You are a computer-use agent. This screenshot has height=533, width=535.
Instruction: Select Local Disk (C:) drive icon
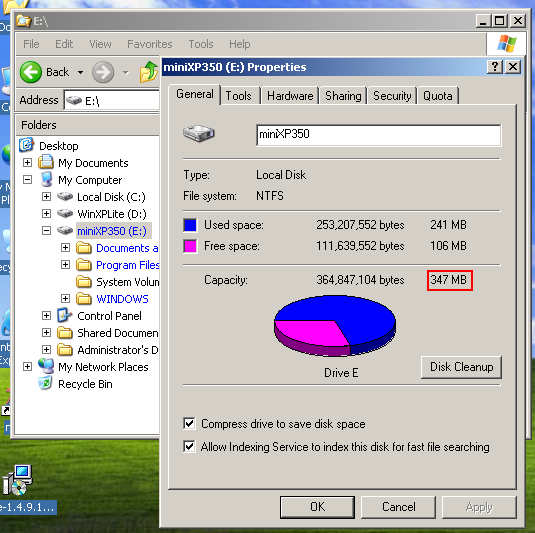pos(65,197)
